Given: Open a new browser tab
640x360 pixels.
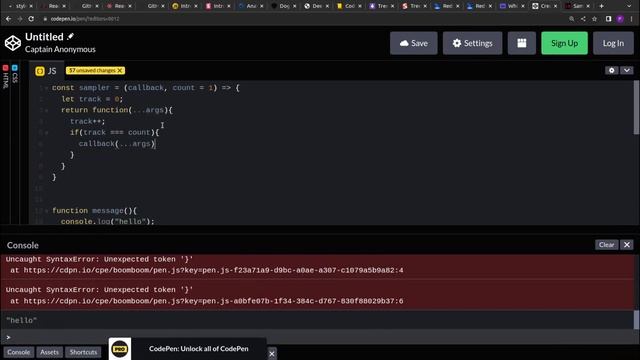Looking at the screenshot, I should click(x=601, y=6).
